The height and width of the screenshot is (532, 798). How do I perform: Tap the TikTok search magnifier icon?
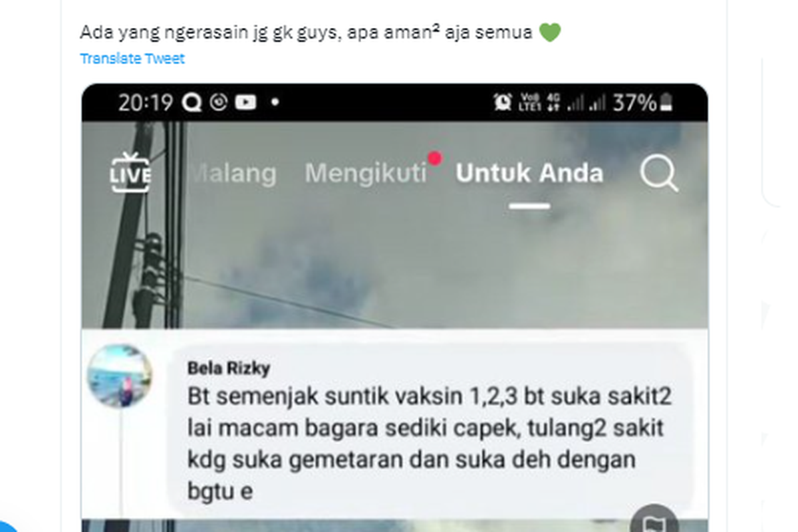point(659,174)
